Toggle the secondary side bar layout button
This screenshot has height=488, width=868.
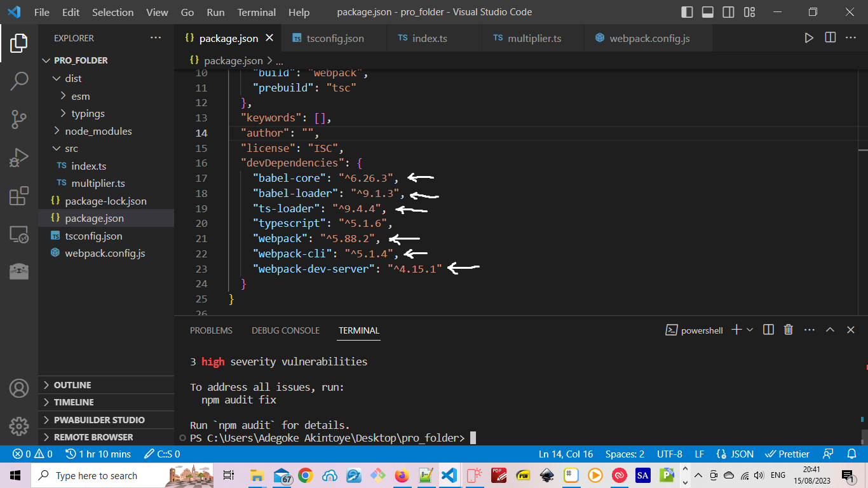tap(729, 12)
